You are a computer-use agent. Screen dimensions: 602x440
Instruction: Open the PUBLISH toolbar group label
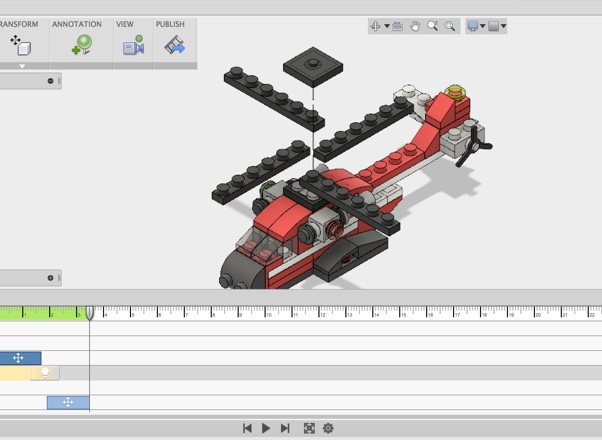pos(170,24)
